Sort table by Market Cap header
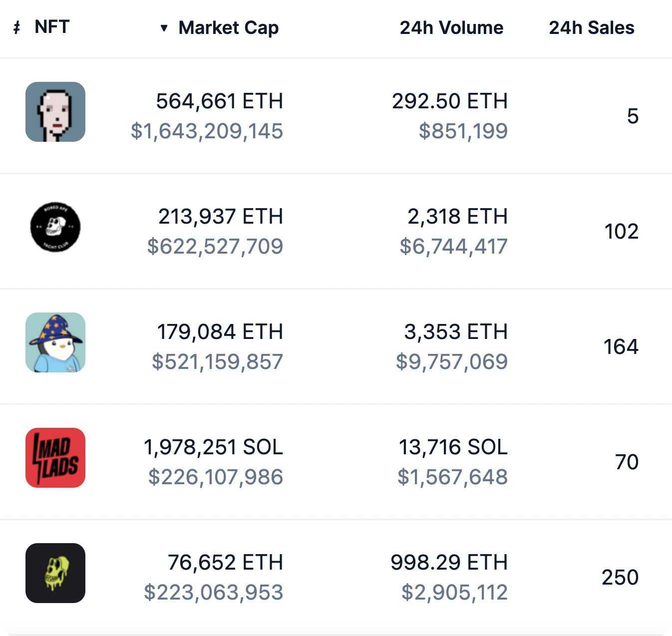This screenshot has width=672, height=636. click(229, 28)
